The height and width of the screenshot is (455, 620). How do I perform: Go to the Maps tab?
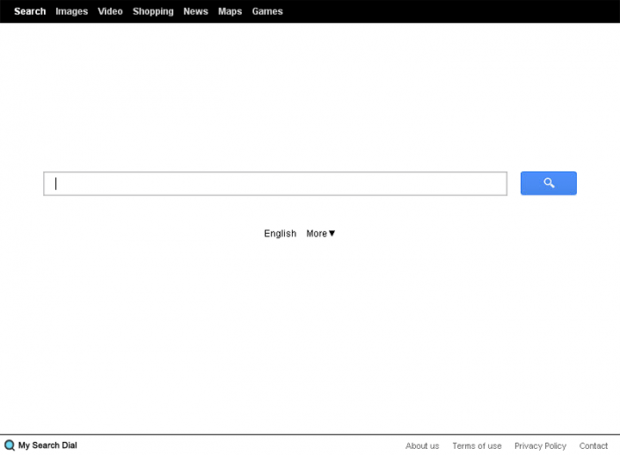pos(230,11)
